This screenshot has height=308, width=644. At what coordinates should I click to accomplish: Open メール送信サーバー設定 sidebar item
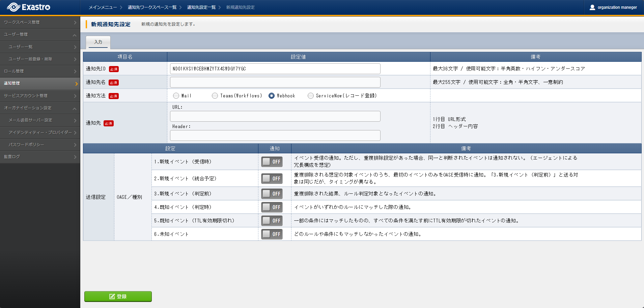pyautogui.click(x=40, y=120)
